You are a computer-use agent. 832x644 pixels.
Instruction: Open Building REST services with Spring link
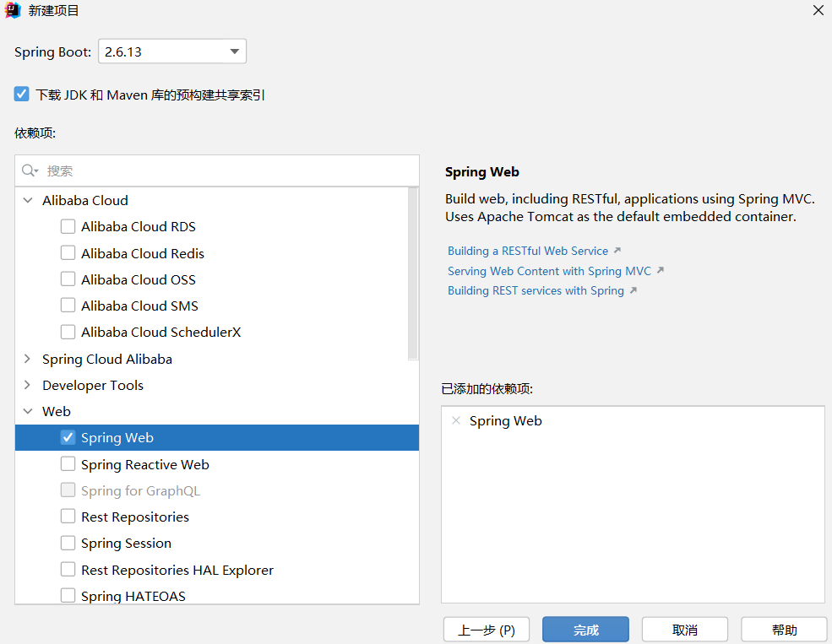click(536, 290)
